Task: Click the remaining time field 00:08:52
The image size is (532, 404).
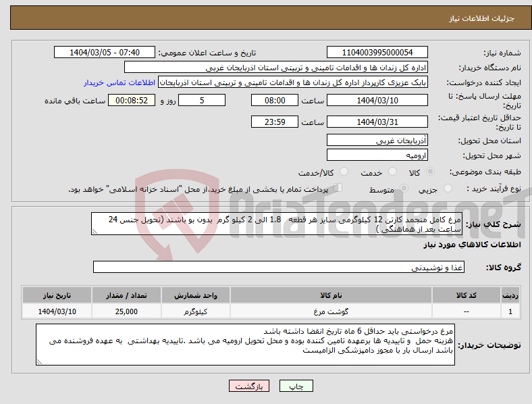Action: coord(132,100)
